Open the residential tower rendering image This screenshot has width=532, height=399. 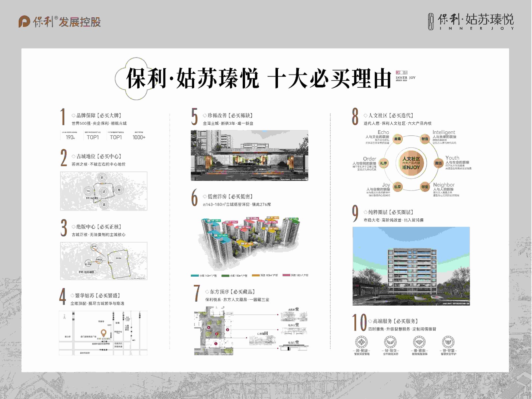(x=411, y=266)
